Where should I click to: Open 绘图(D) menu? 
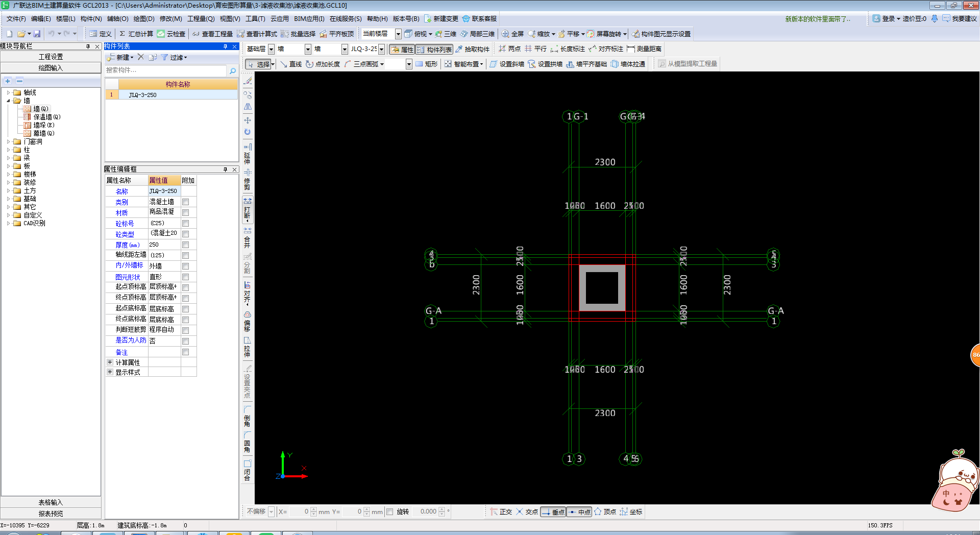144,18
